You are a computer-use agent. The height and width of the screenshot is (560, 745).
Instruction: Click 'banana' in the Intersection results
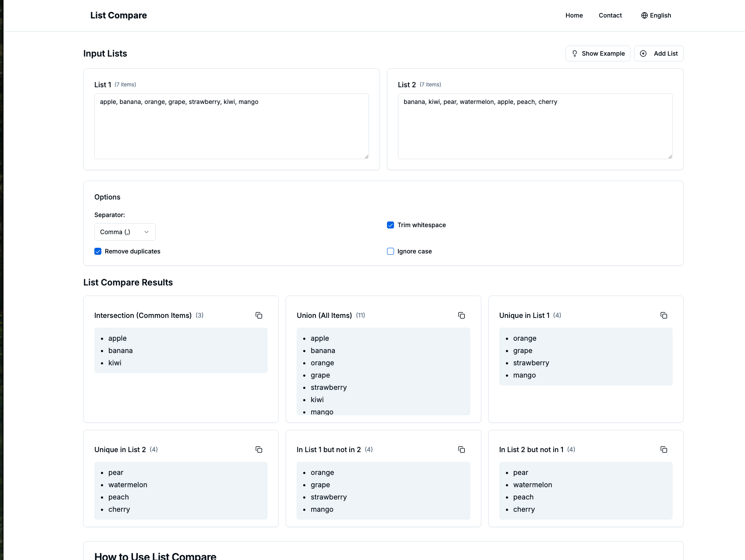tap(121, 350)
